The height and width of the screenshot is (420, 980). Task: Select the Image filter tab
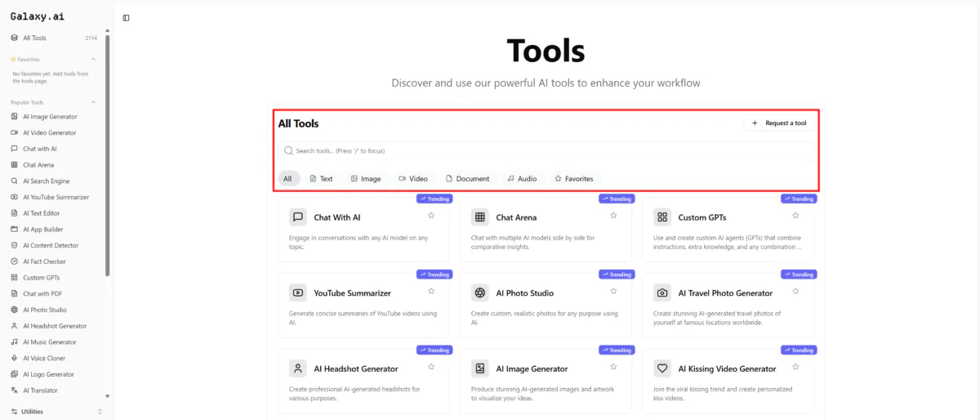click(x=366, y=178)
